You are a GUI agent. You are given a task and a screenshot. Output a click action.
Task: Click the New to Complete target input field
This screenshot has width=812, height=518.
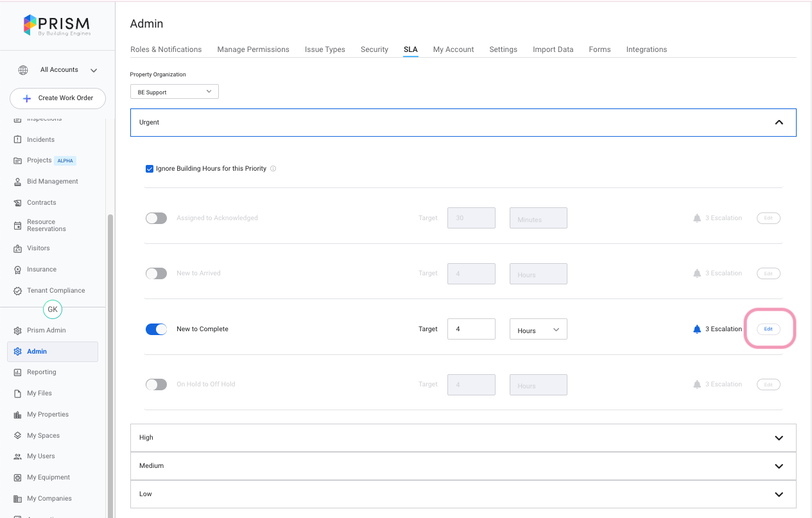471,329
